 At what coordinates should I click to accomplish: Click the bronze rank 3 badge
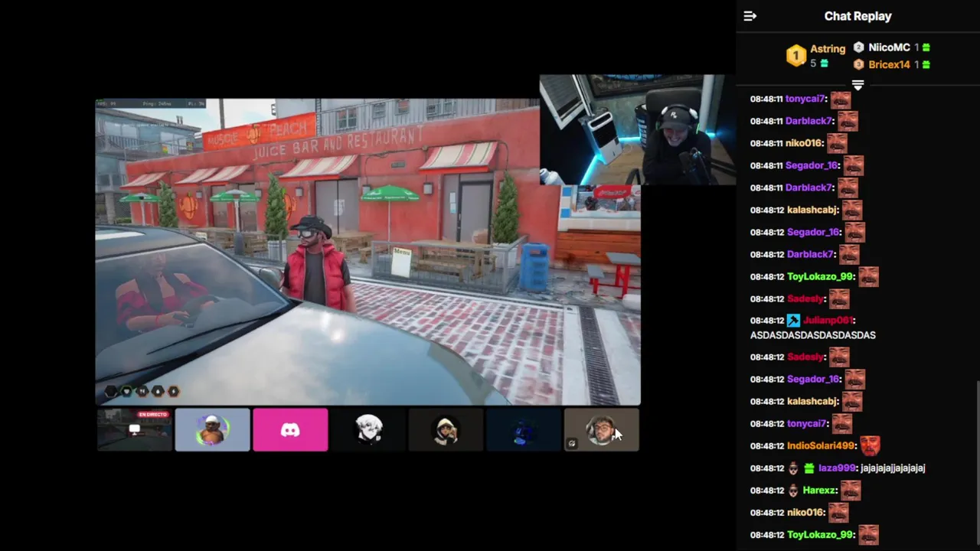click(x=858, y=65)
